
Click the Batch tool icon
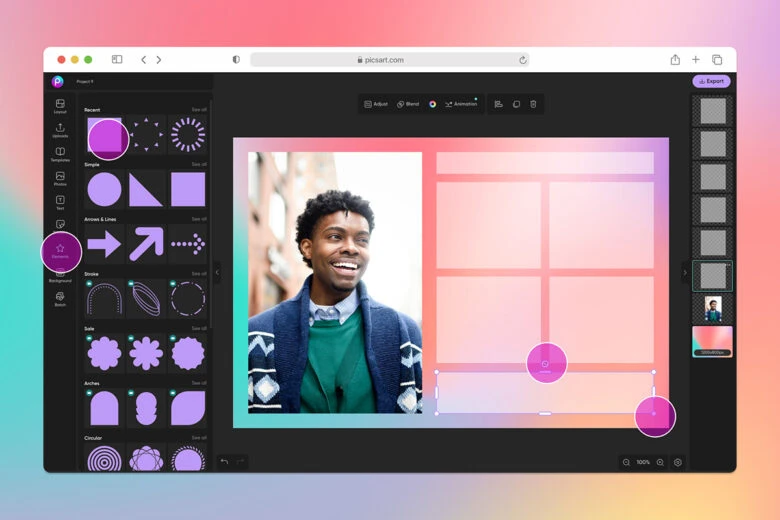(x=60, y=298)
